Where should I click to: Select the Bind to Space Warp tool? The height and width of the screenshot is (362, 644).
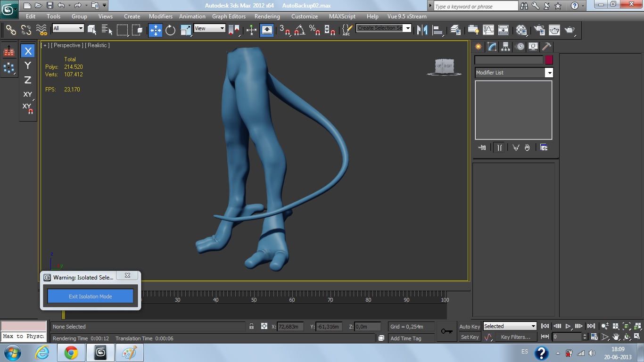[41, 30]
